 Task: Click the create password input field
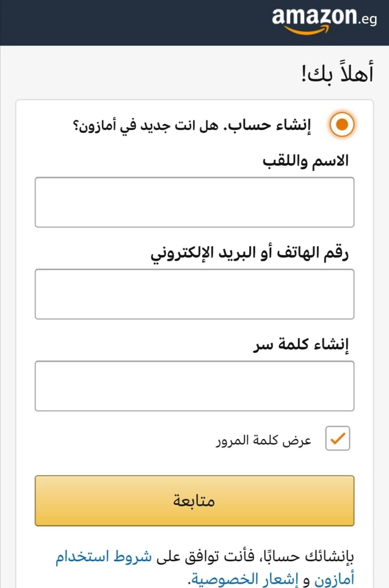point(194,385)
